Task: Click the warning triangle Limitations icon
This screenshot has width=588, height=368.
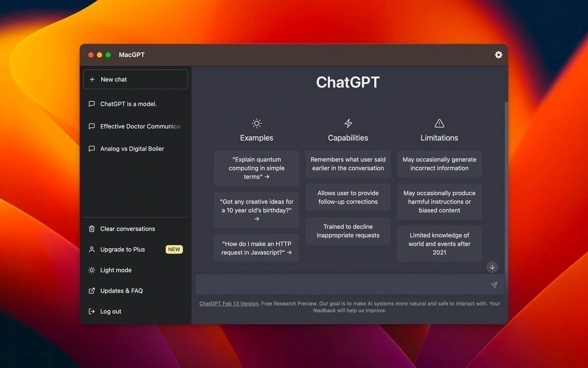Action: pos(439,123)
